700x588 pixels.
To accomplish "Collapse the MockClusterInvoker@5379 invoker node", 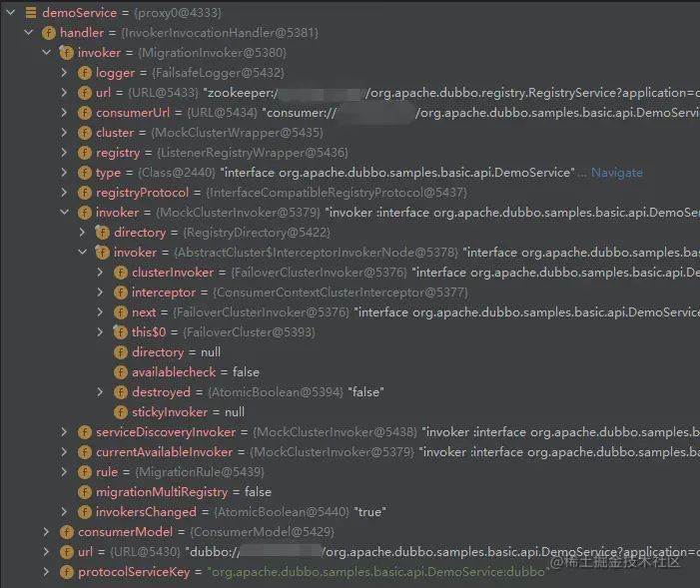I will pyautogui.click(x=64, y=212).
